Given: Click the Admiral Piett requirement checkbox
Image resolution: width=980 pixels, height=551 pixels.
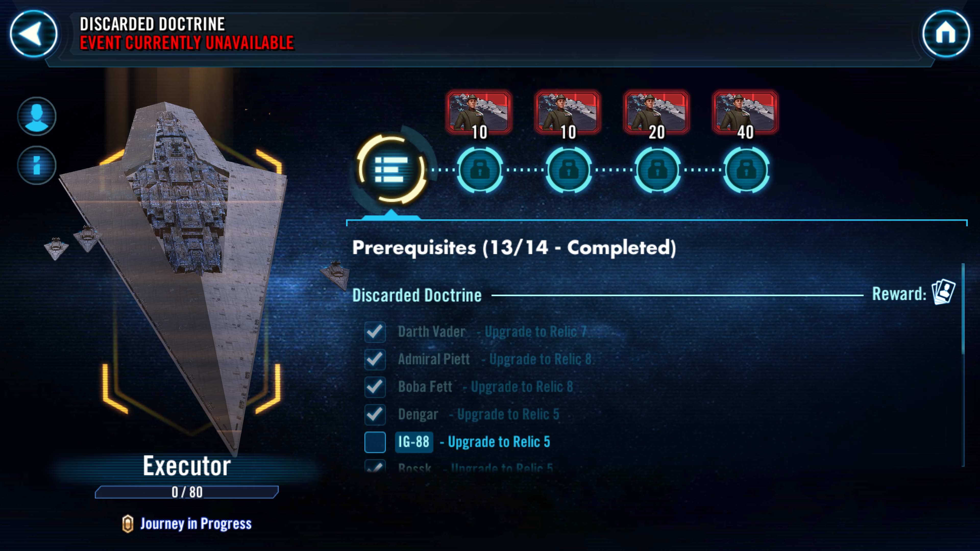Looking at the screenshot, I should [x=375, y=359].
